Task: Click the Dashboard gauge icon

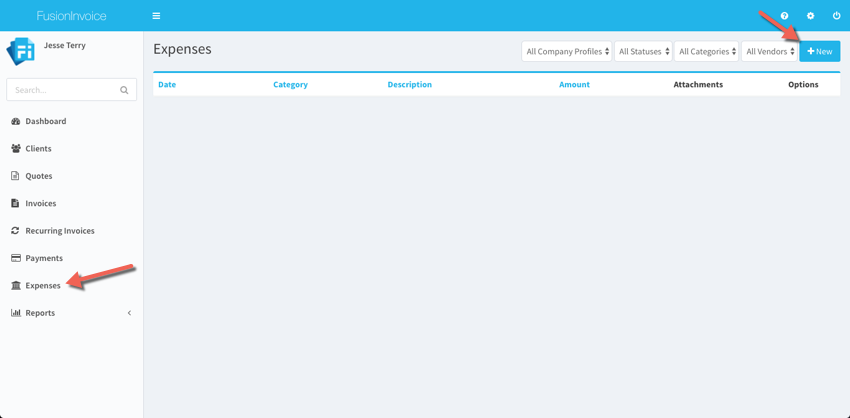Action: tap(16, 121)
